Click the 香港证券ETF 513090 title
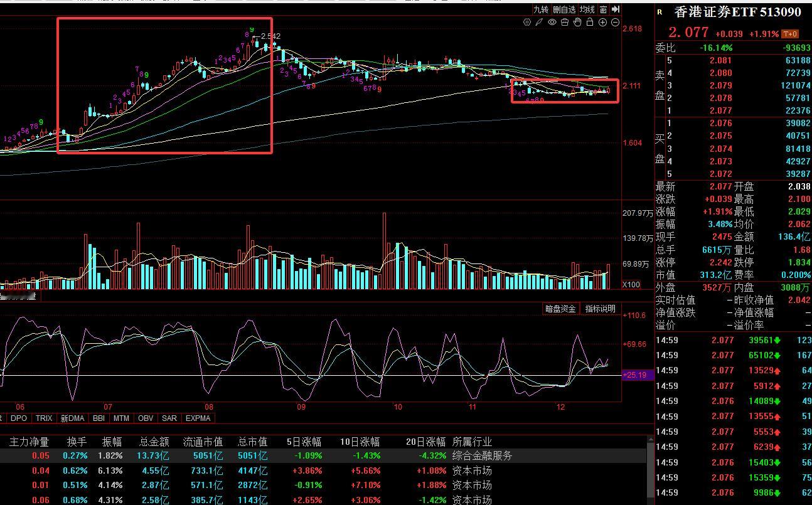Viewport: 812px width, 505px height. (738, 12)
